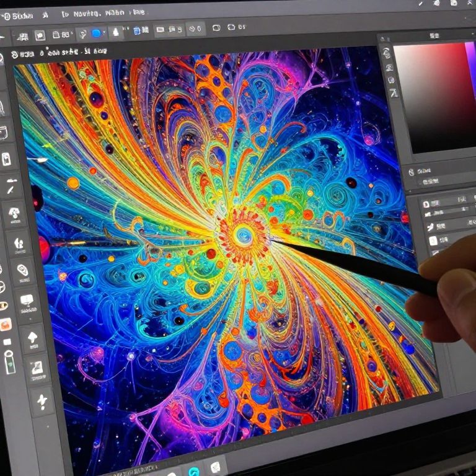Viewport: 476px width, 476px height.
Task: Click the orange square icon on left edge
Action: [x=5, y=324]
